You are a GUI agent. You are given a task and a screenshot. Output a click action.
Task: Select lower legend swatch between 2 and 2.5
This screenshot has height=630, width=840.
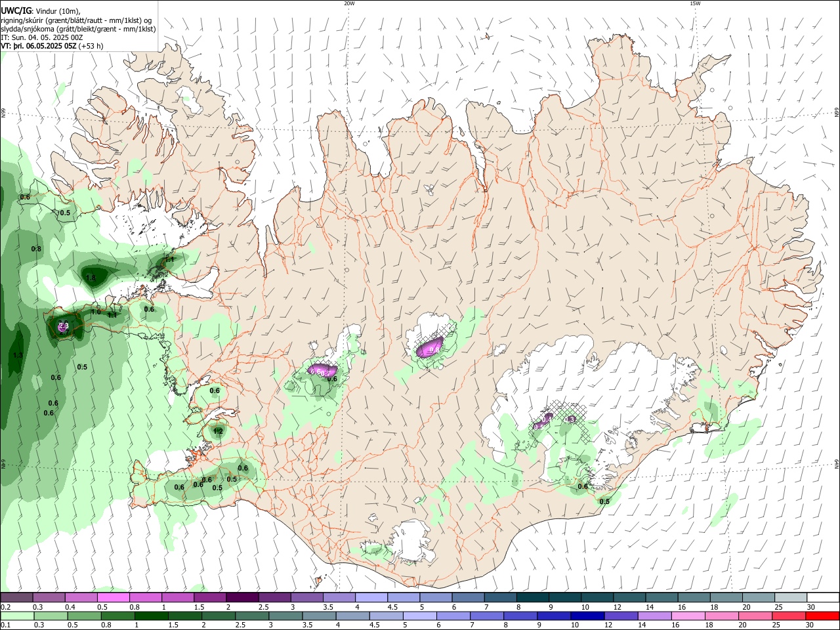[218, 616]
